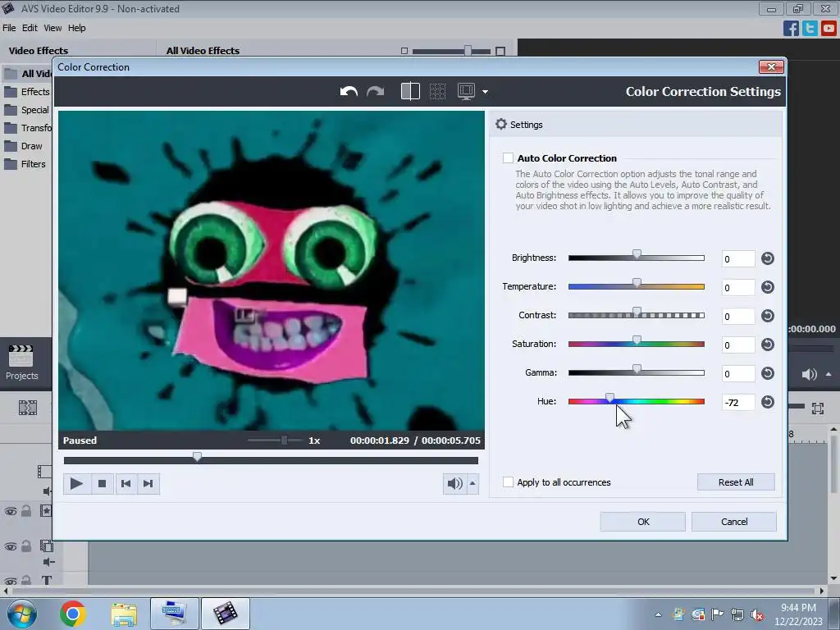Select the Filters folder in sidebar
Viewport: 840px width, 630px height.
coord(25,164)
